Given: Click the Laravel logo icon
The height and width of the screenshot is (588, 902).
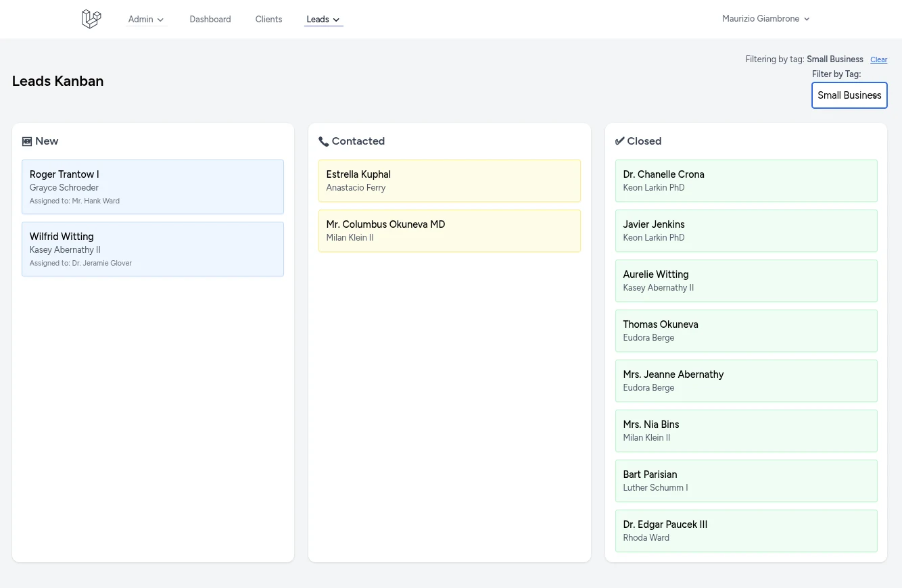Looking at the screenshot, I should (x=91, y=19).
